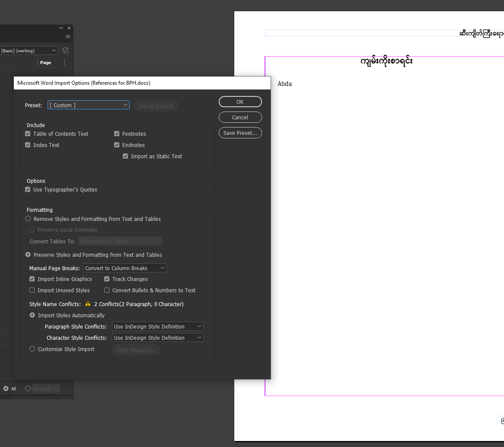504x447 pixels.
Task: Open the Basic working preset dropdown
Action: (x=29, y=50)
